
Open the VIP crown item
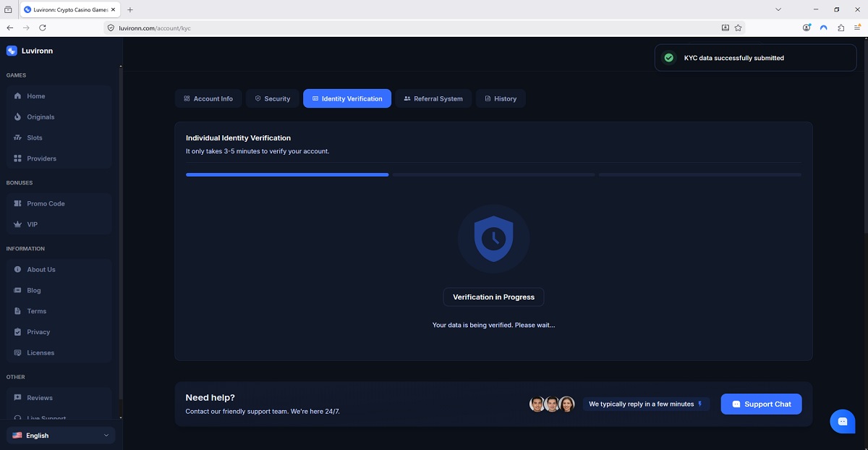coord(59,224)
